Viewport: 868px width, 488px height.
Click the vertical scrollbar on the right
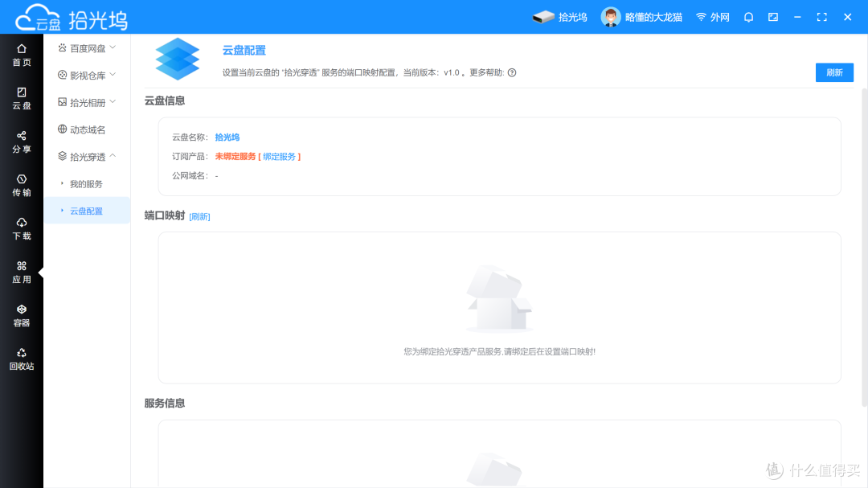click(865, 249)
